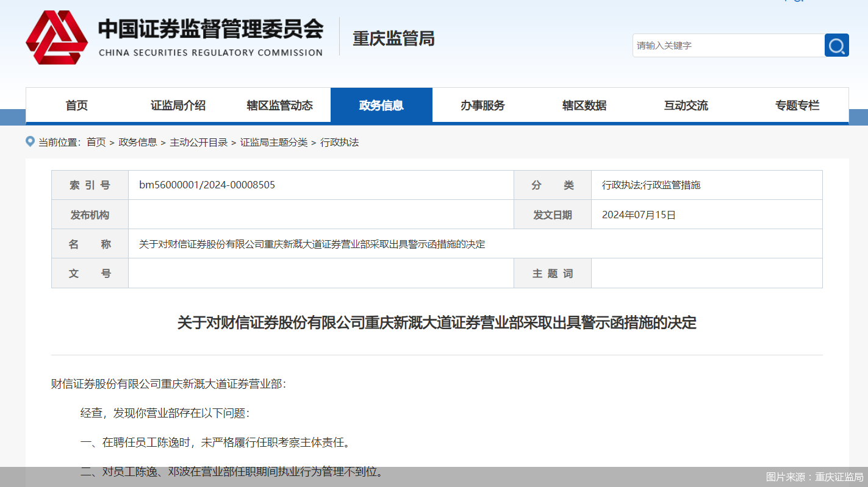
Task: Click the 文号 label cell
Action: pos(90,273)
